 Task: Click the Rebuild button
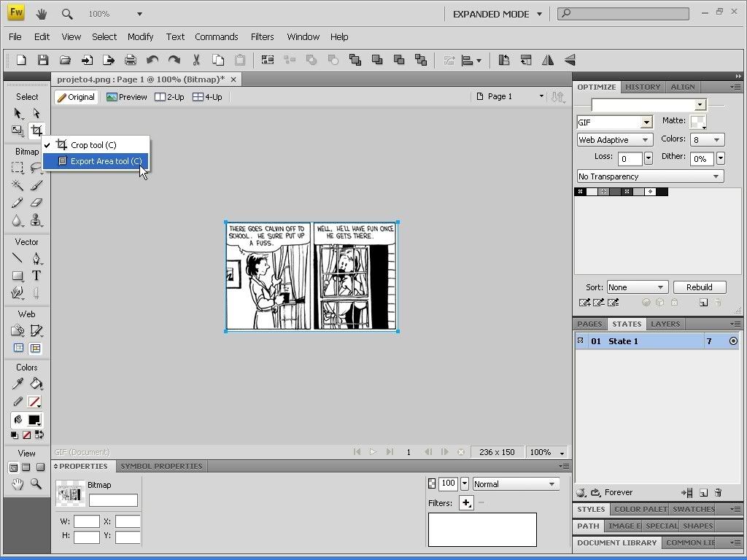pyautogui.click(x=700, y=287)
